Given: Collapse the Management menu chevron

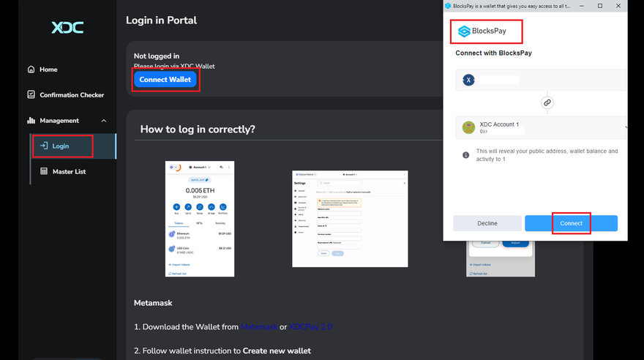Looking at the screenshot, I should [103, 121].
